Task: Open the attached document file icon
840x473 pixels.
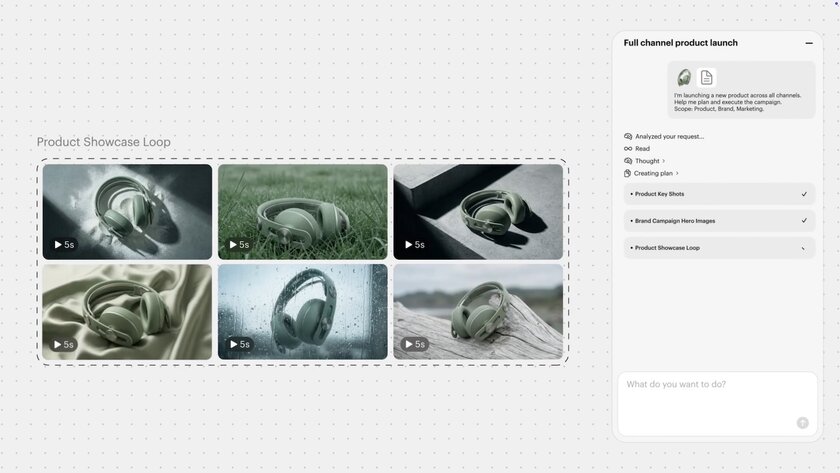Action: coord(707,78)
